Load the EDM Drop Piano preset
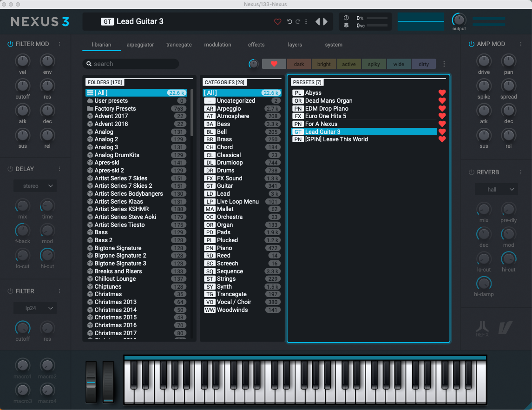The width and height of the screenshot is (532, 410). click(364, 109)
